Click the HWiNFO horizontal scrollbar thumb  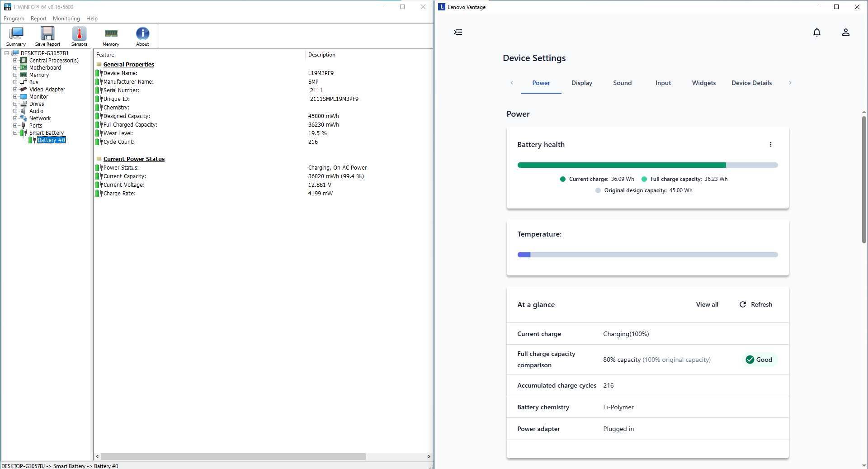(x=233, y=456)
